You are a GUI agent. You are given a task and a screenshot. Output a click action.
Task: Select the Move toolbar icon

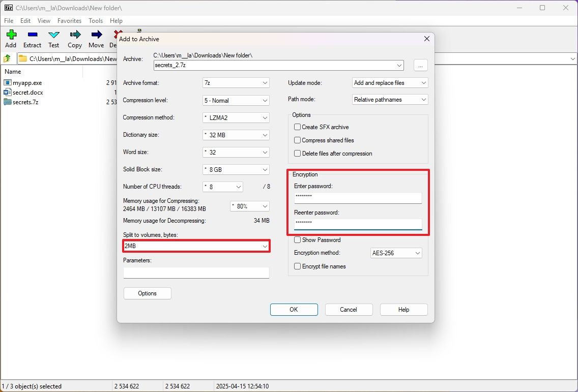click(96, 38)
